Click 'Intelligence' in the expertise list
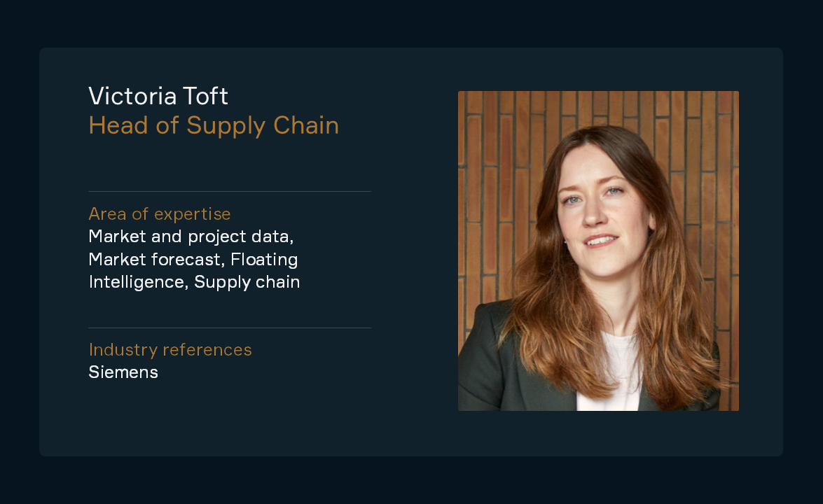Screen dimensions: 823x504 [x=137, y=282]
